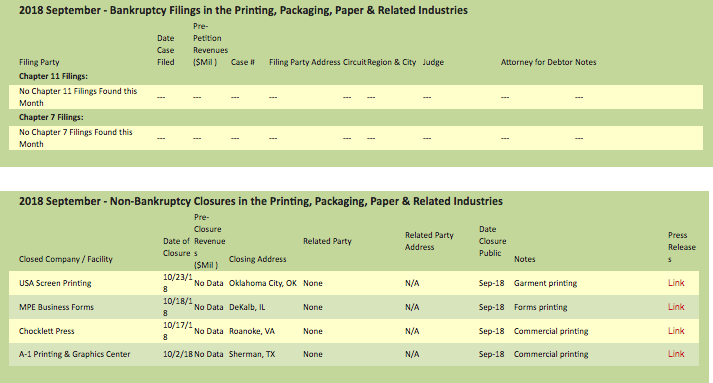The height and width of the screenshot is (383, 713).
Task: Select the 10/17/18 closure date cell
Action: (178, 331)
